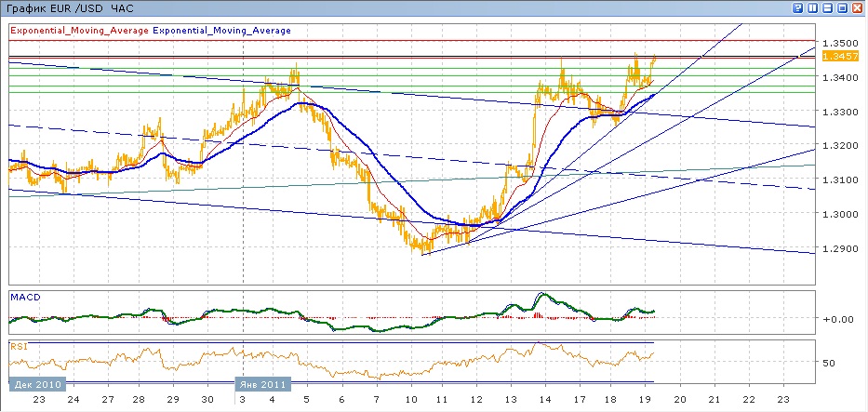The image size is (868, 412).
Task: Click the 50 RSI axis value
Action: [830, 363]
